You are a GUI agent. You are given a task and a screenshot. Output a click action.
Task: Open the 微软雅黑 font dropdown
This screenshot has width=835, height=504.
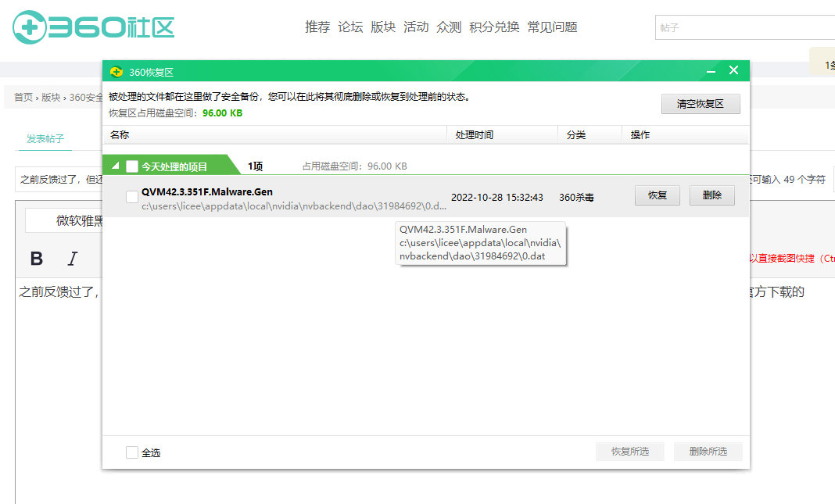coord(64,220)
